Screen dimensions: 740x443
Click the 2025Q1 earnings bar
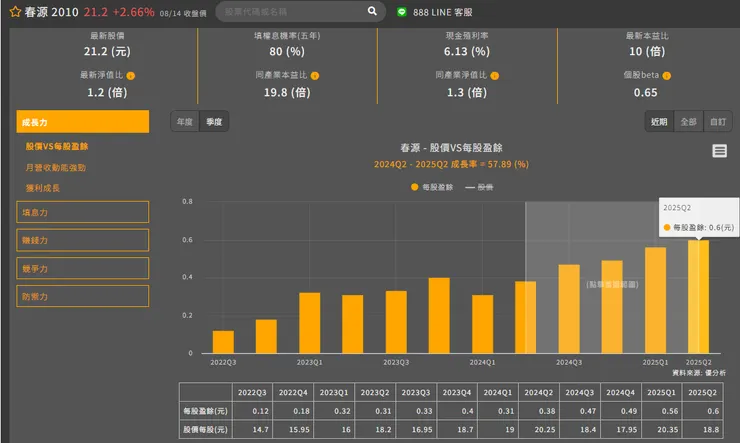[656, 300]
